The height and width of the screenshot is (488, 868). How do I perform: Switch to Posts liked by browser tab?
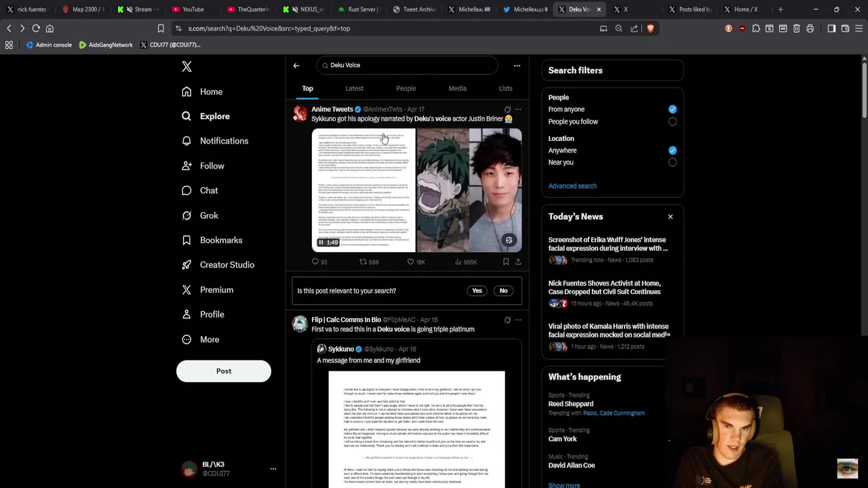pyautogui.click(x=690, y=9)
